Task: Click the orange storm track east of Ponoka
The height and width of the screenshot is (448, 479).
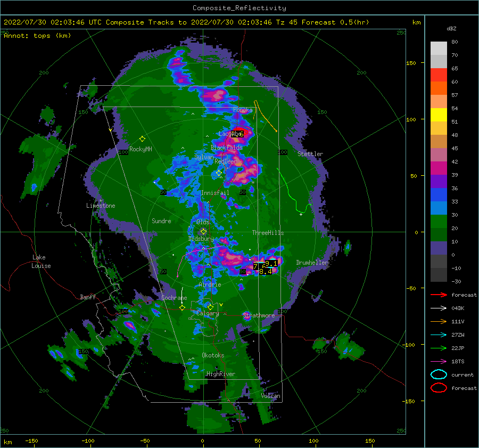Action: click(x=265, y=116)
